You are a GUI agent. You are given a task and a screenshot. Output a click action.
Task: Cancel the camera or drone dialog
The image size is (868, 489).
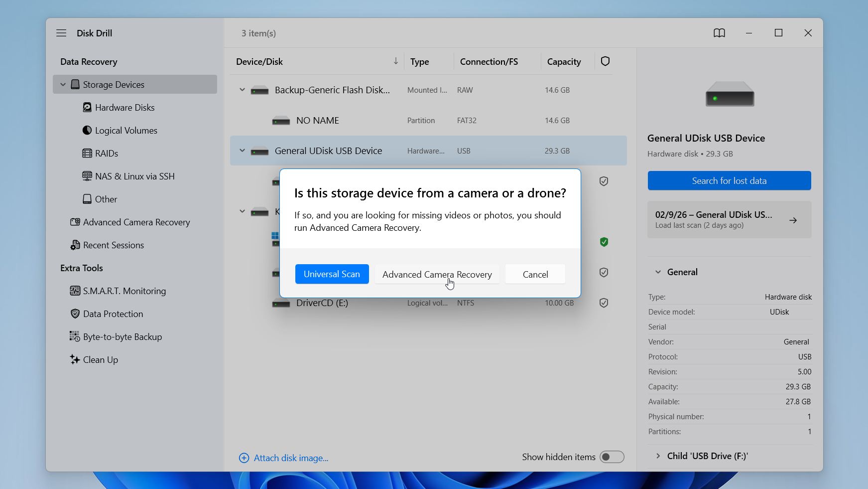(x=535, y=274)
